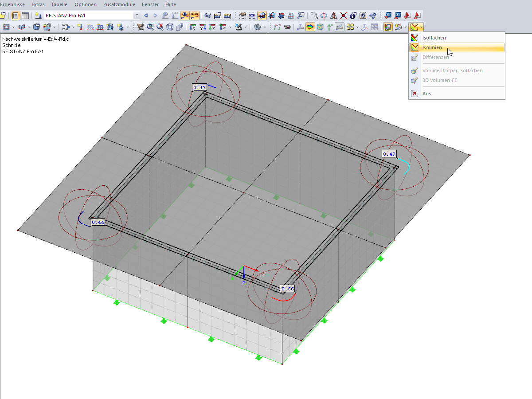Click the zoom window magnifier icon
532x399 pixels.
(151, 27)
